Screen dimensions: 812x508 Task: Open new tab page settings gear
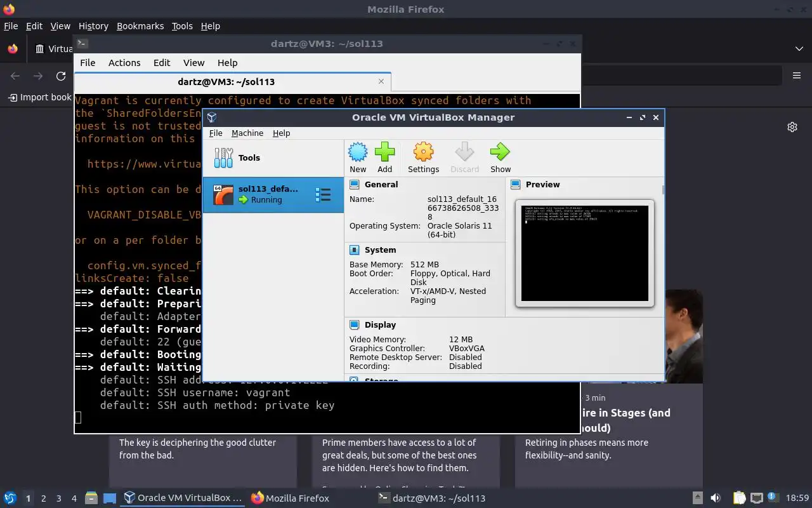(x=792, y=127)
